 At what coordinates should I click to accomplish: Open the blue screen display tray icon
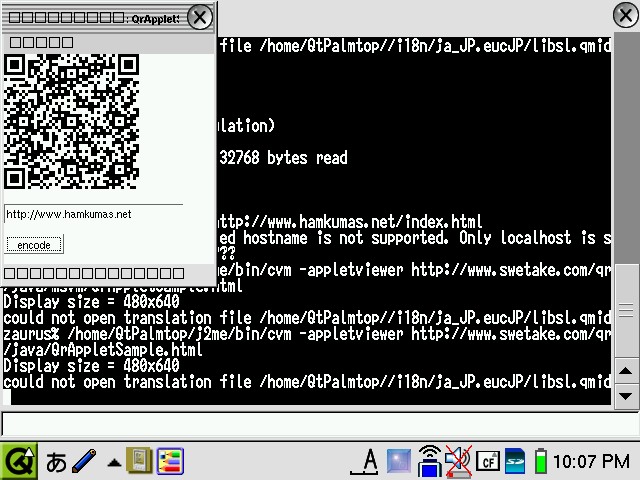click(399, 461)
